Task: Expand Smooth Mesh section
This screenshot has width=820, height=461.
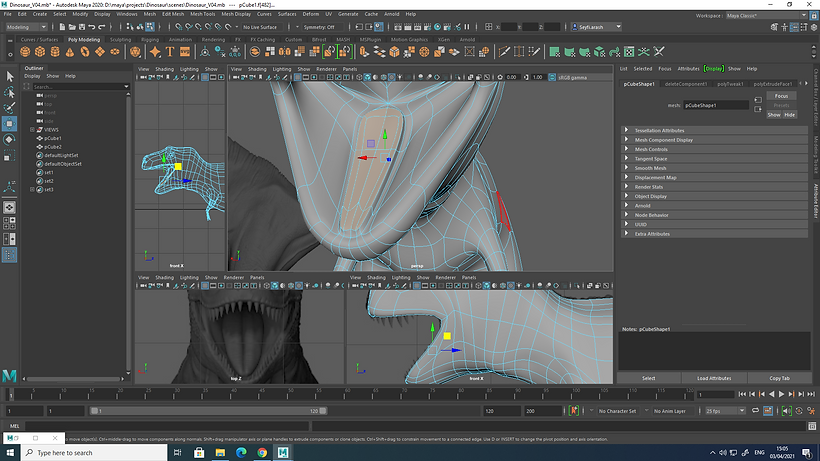Action: (x=715, y=168)
